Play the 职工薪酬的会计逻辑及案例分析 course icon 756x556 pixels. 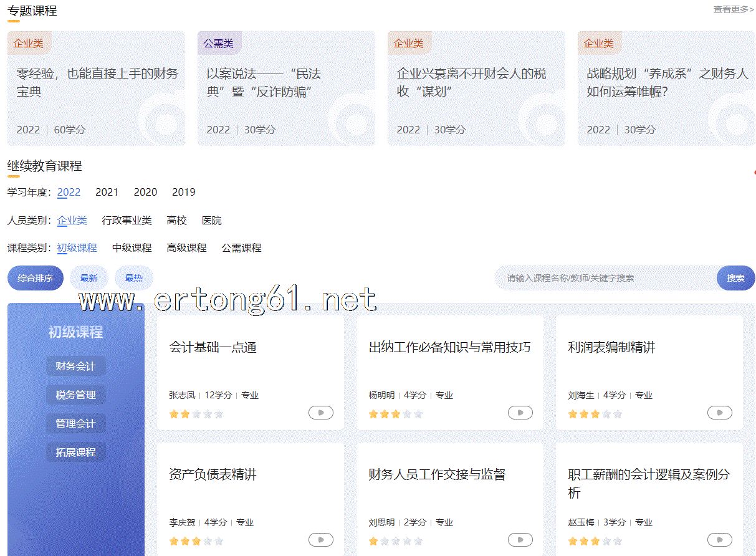pyautogui.click(x=719, y=540)
